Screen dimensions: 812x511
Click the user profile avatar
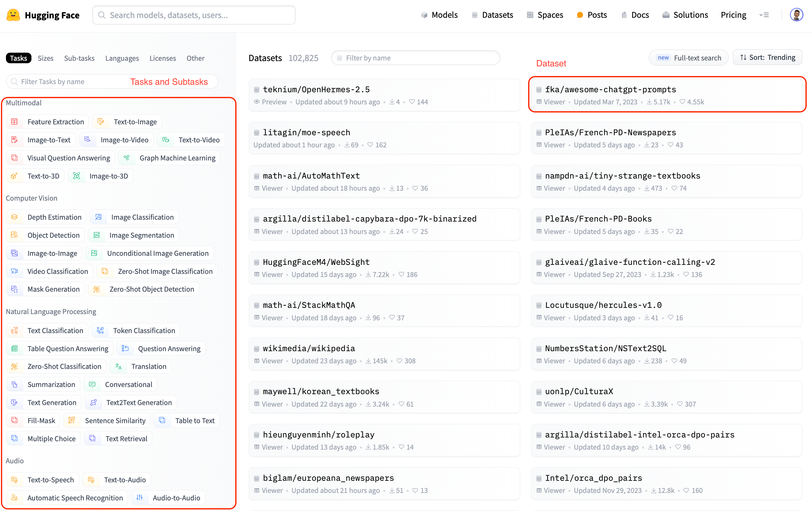(x=796, y=15)
